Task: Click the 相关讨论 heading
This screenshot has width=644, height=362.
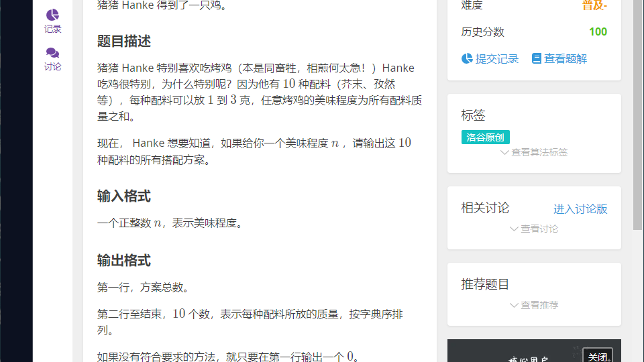Action: point(485,208)
